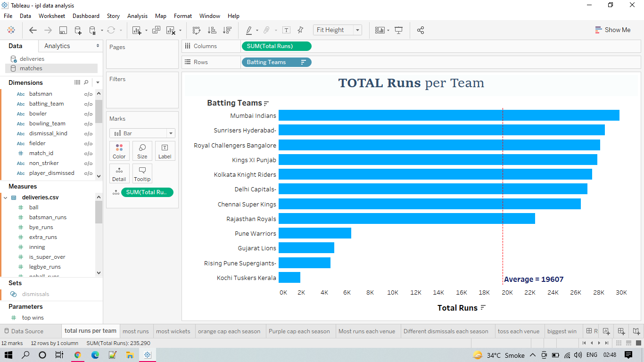
Task: Click the Label button on the Marks card
Action: click(x=165, y=151)
